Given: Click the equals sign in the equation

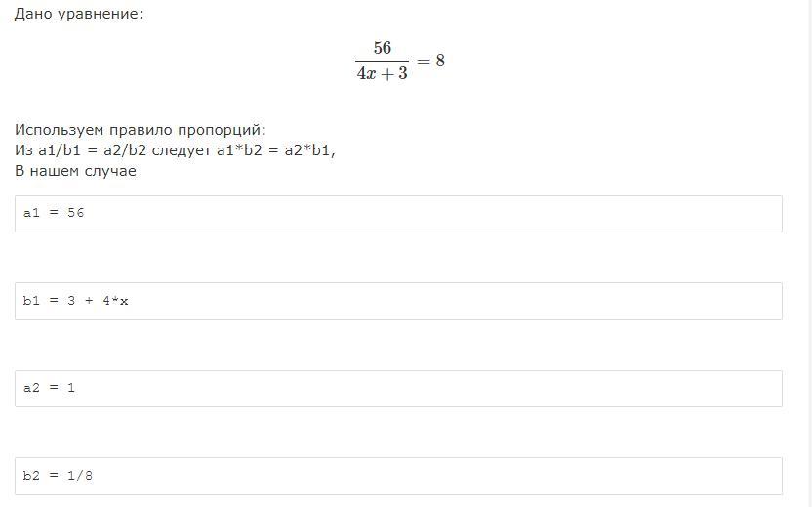Looking at the screenshot, I should pyautogui.click(x=423, y=61).
